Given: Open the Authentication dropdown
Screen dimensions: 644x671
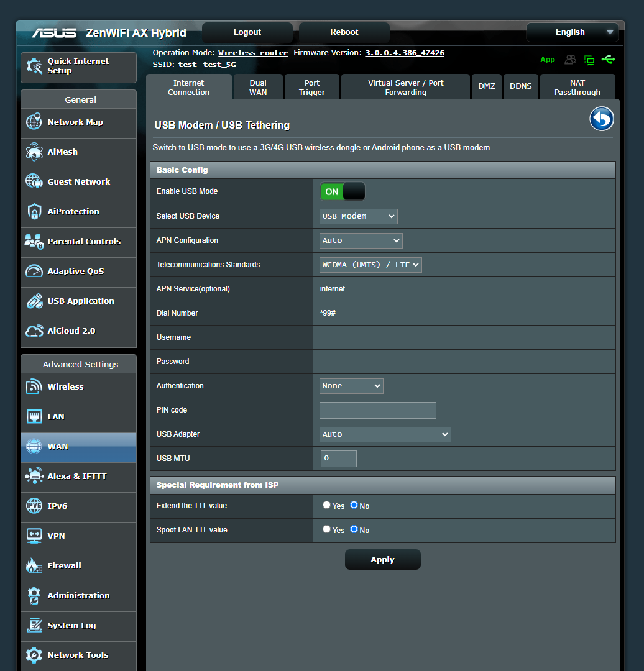Looking at the screenshot, I should (351, 386).
